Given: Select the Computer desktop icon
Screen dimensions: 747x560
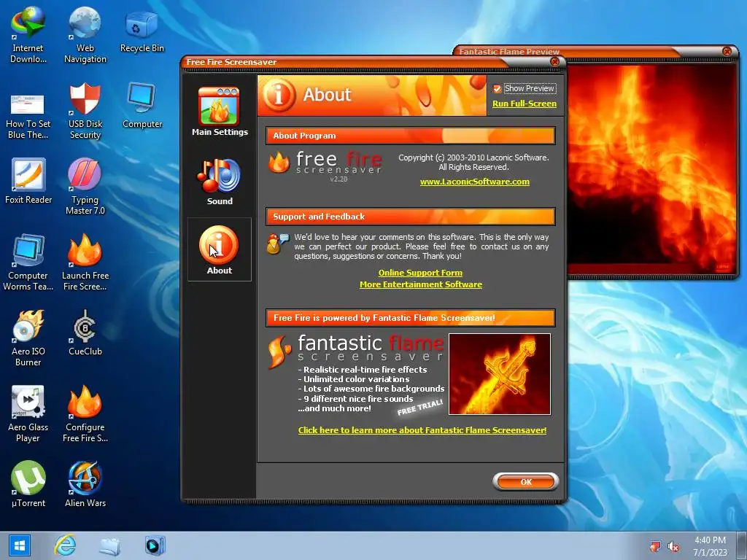Looking at the screenshot, I should pos(142,106).
